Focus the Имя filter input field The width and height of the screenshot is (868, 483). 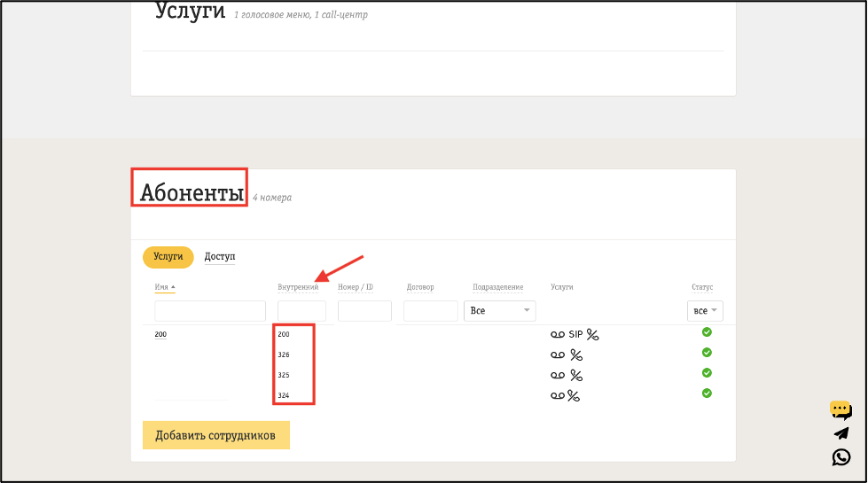(210, 311)
